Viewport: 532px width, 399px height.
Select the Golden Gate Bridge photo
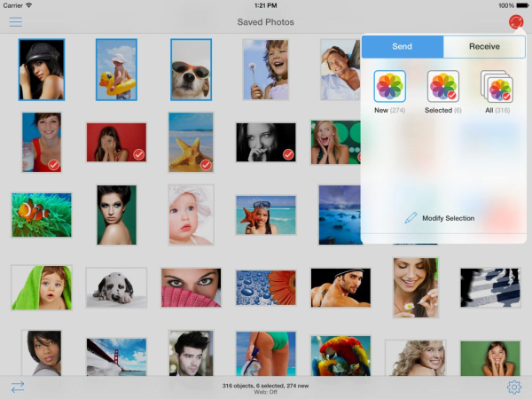pos(116,356)
